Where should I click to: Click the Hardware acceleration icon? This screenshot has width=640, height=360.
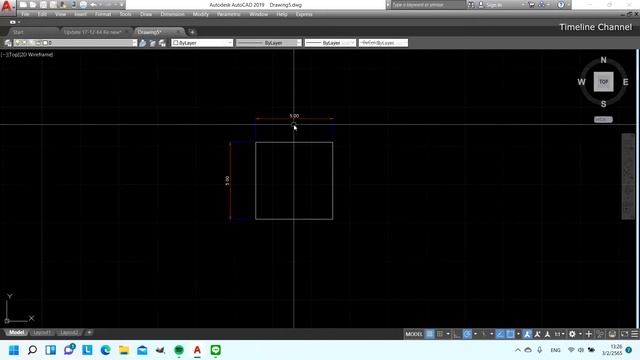pos(612,334)
